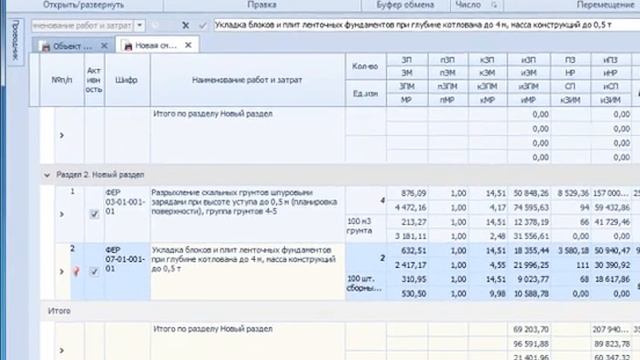Select unit cell 100 м3 грунта
Screen dimensions: 640x360
coord(366,229)
